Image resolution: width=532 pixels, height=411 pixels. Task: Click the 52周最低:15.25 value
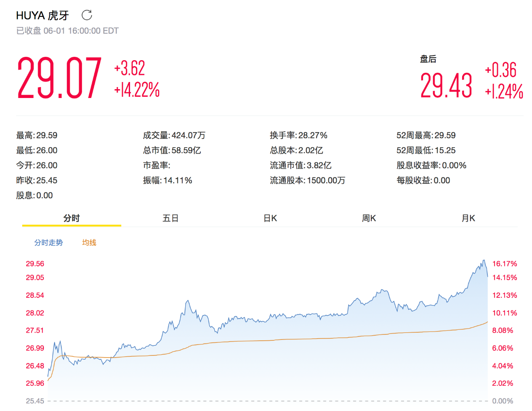click(x=426, y=151)
